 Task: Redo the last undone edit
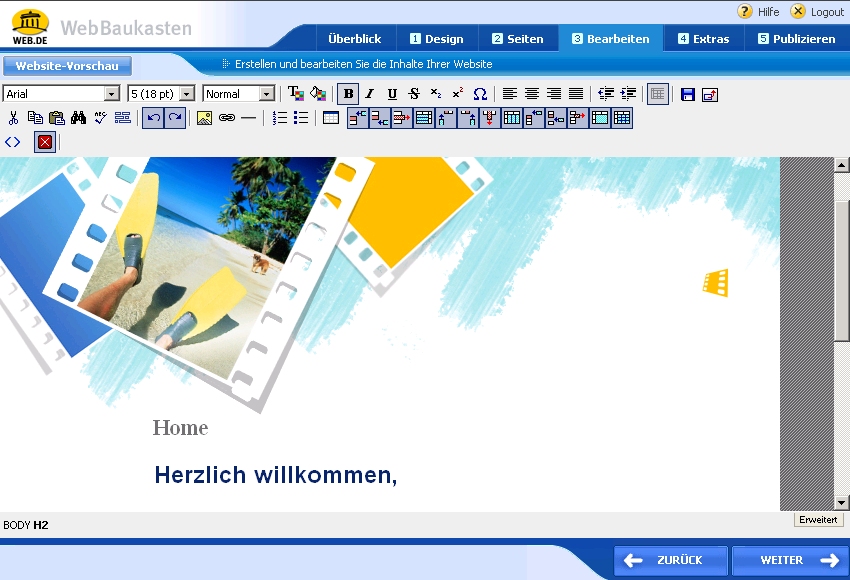coord(175,118)
